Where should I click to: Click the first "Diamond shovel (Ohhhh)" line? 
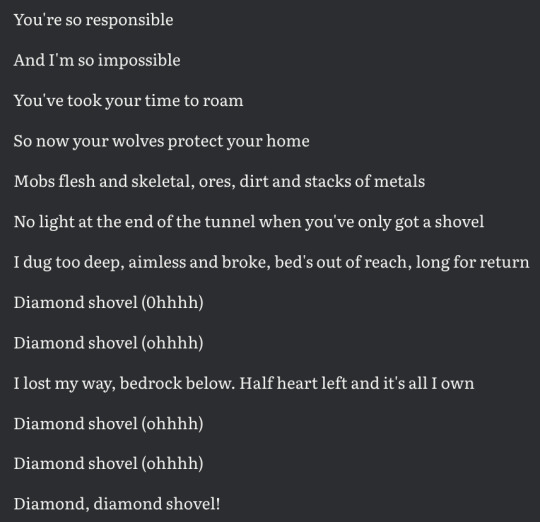(x=108, y=303)
